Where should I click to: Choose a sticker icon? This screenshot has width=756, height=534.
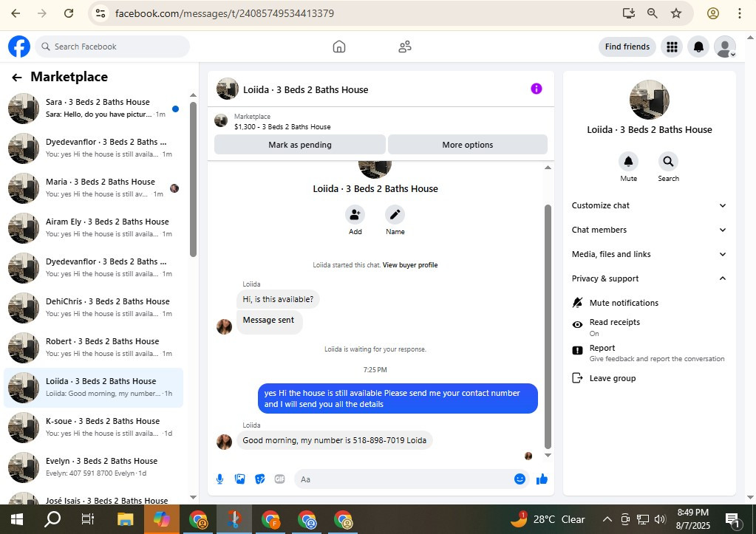click(x=260, y=479)
